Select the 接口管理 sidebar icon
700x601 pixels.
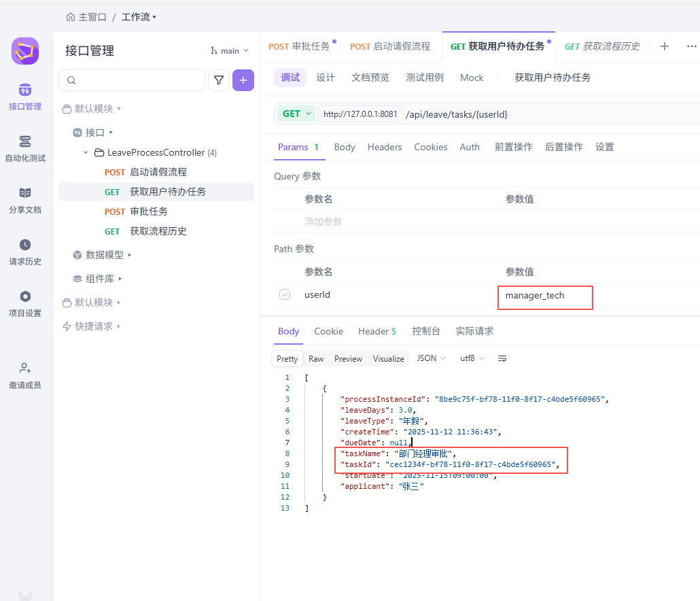[x=24, y=95]
